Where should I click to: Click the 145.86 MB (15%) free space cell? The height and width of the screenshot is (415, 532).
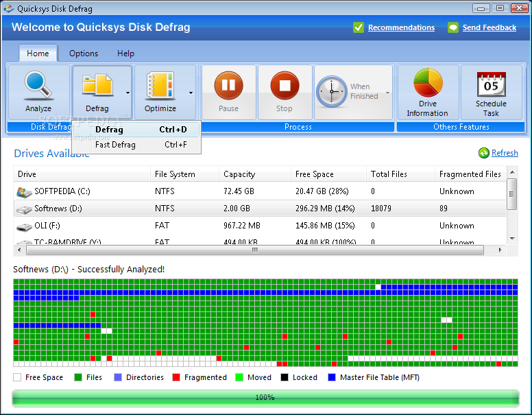point(325,226)
